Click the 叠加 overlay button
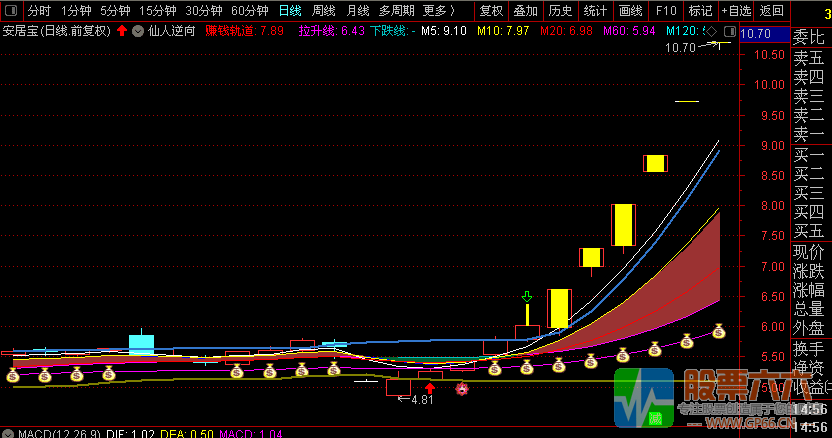The width and height of the screenshot is (832, 438). click(525, 11)
